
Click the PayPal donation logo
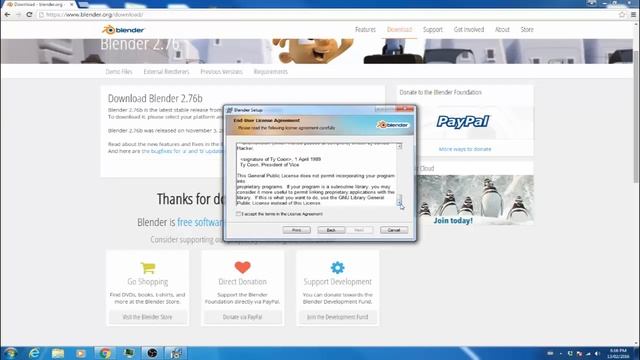(x=463, y=121)
